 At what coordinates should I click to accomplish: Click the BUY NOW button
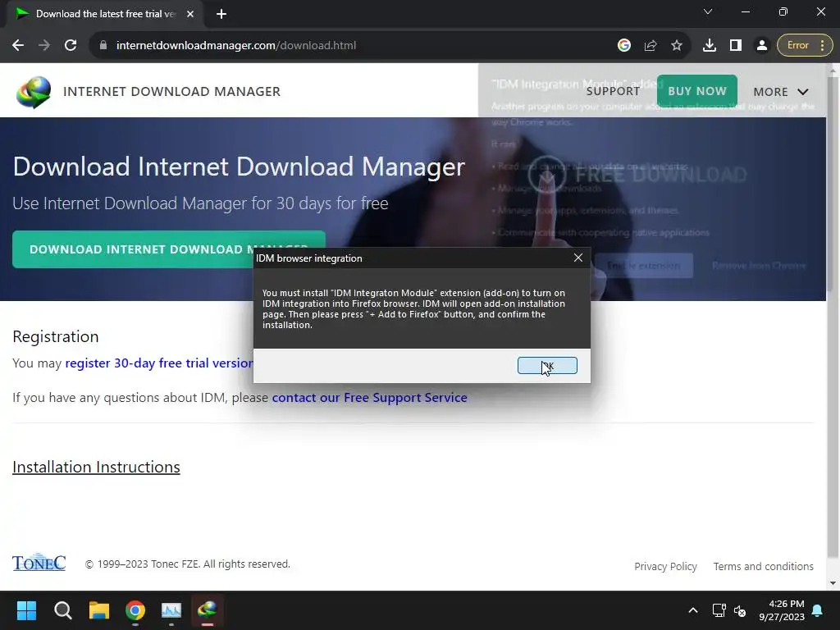click(697, 91)
